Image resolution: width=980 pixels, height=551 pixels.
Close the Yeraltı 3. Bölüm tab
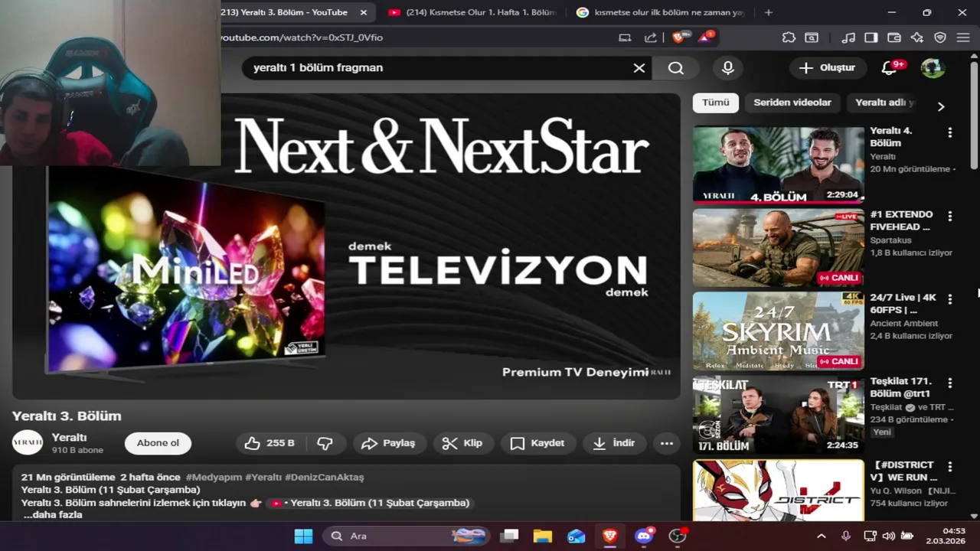click(364, 12)
